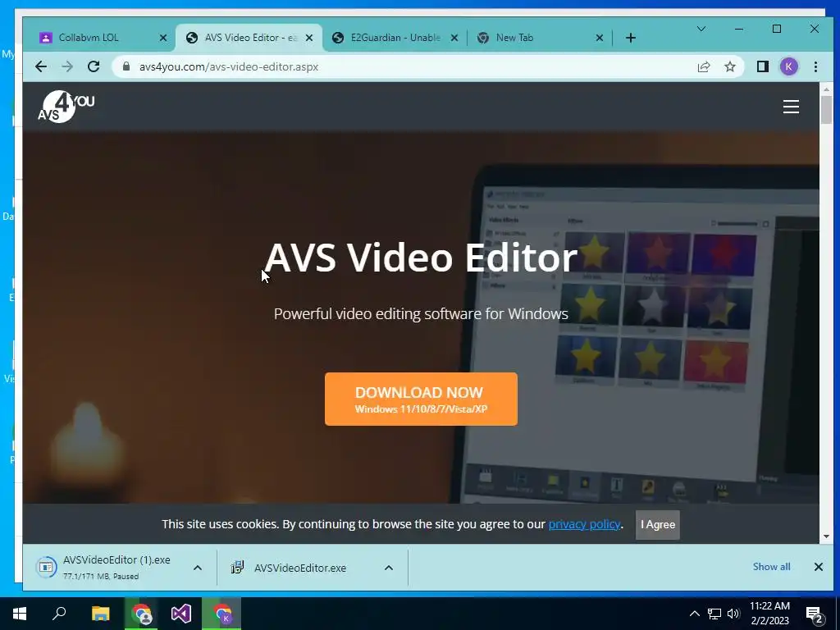This screenshot has width=840, height=630.
Task: Open File Explorer from taskbar
Action: pos(100,614)
